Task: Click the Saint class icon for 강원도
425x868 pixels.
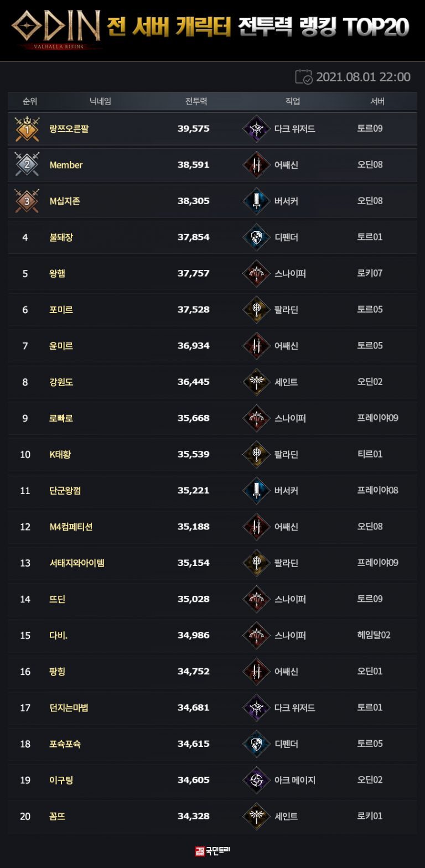Action: point(256,382)
